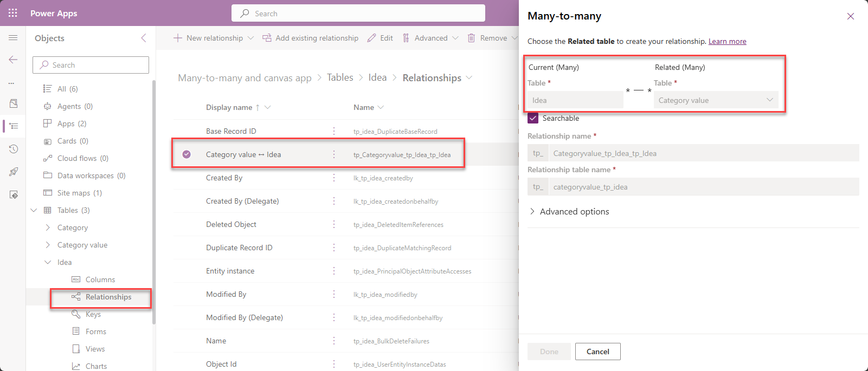
Task: Open the app launcher waffle icon
Action: (x=13, y=13)
